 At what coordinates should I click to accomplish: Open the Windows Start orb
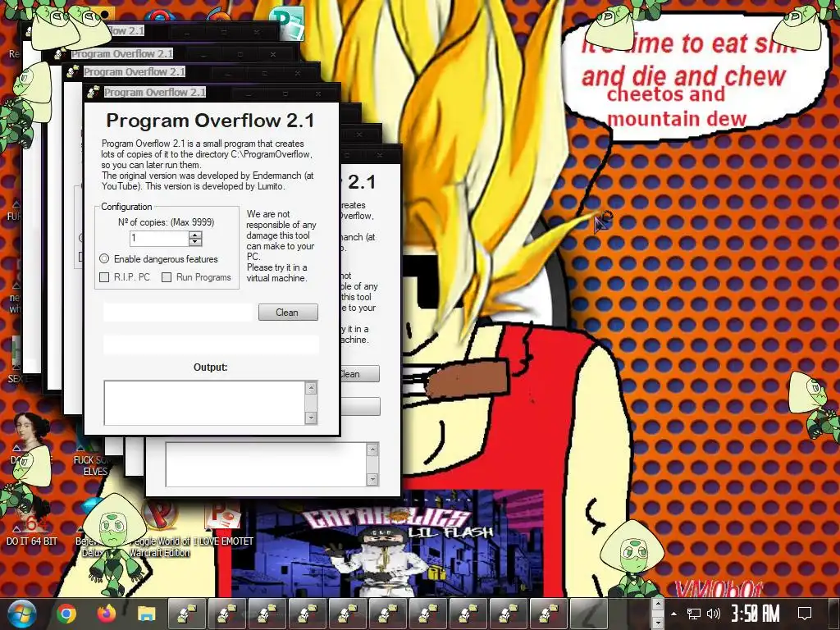22,614
